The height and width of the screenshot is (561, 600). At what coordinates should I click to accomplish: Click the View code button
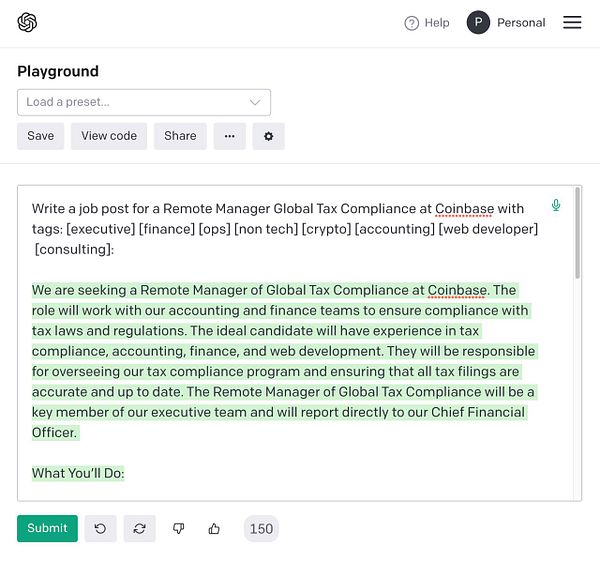pyautogui.click(x=109, y=136)
